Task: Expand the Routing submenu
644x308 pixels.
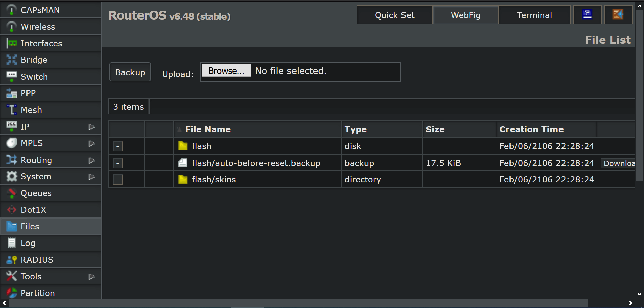Action: coord(92,160)
